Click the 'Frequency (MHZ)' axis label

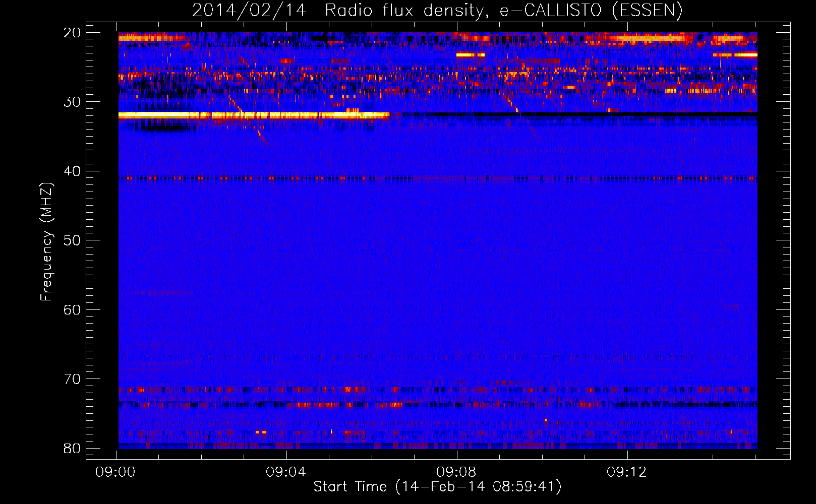(46, 242)
